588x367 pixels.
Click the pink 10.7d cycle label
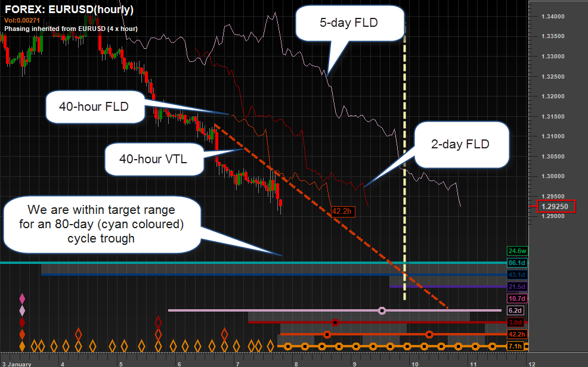coord(515,298)
